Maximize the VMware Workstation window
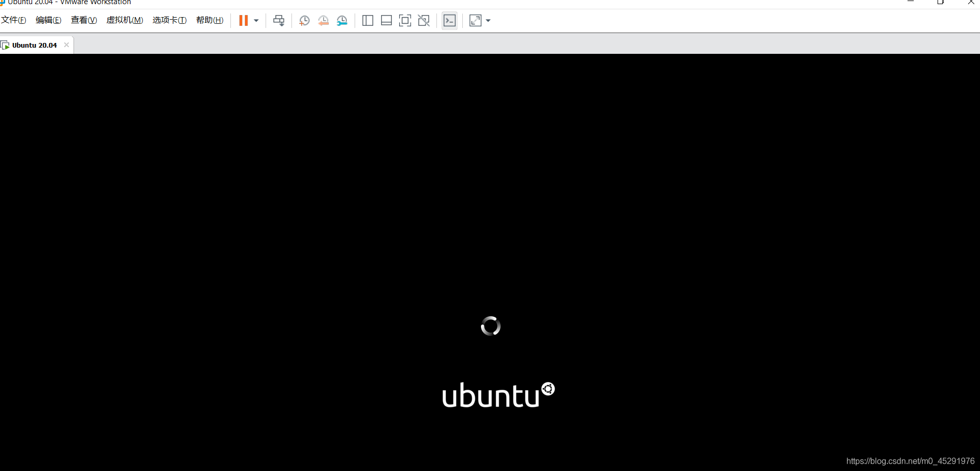Screen dimensions: 980x471 click(941, 2)
